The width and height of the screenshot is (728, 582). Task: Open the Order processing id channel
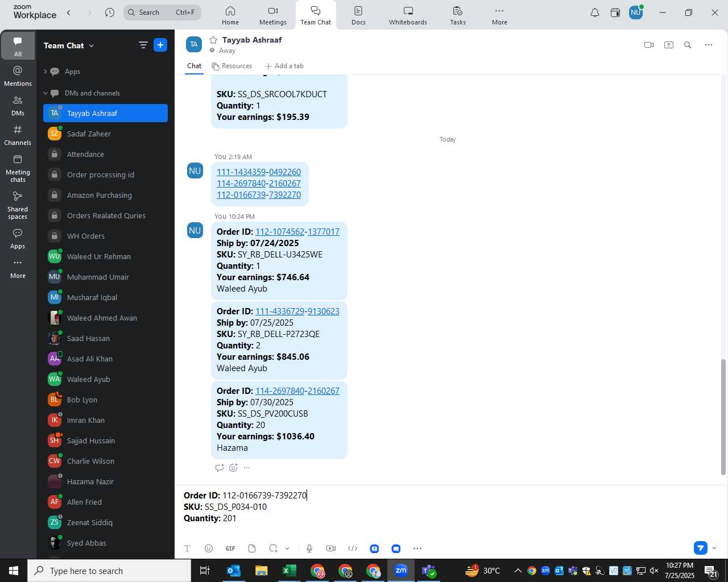[105, 174]
